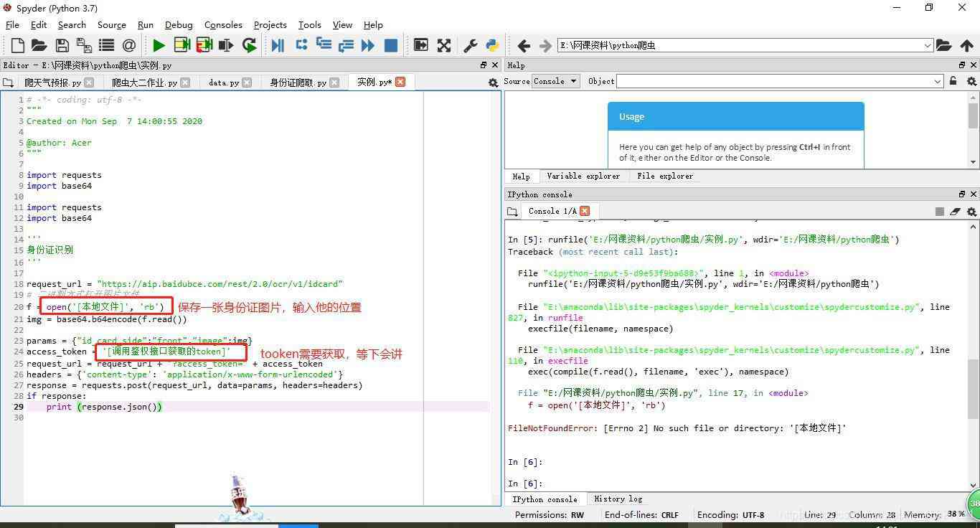This screenshot has width=980, height=528.
Task: Open the Source Console dropdown
Action: (555, 81)
